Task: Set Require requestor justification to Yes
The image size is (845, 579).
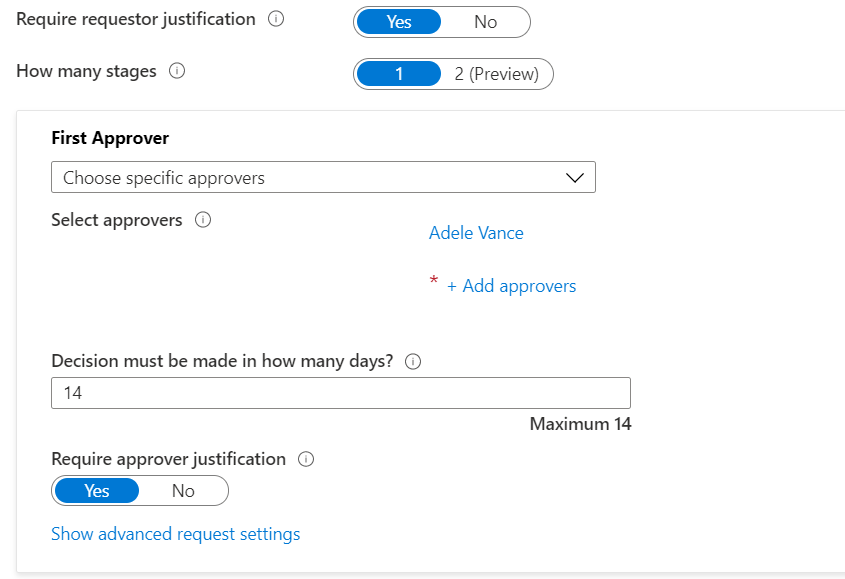Action: (399, 22)
